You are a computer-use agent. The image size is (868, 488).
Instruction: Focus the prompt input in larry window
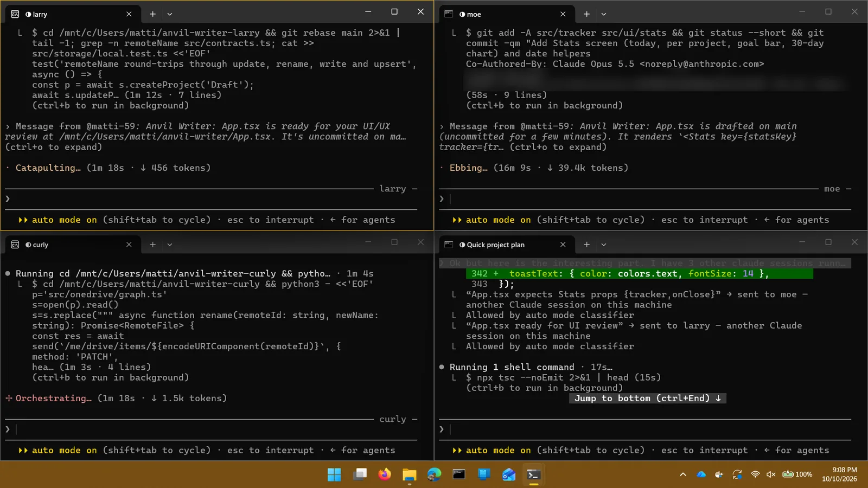[212, 199]
